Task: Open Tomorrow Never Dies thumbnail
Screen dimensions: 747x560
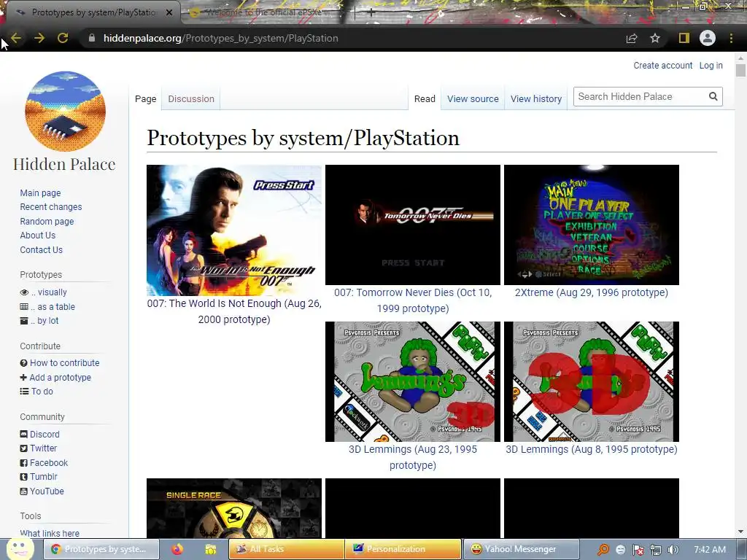Action: pos(413,225)
